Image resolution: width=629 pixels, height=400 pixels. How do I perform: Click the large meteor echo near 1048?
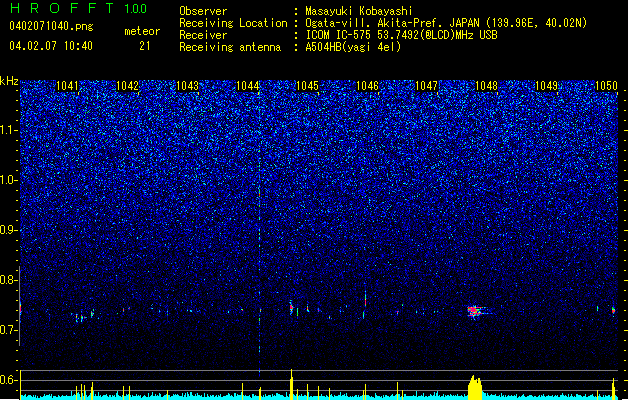[475, 311]
